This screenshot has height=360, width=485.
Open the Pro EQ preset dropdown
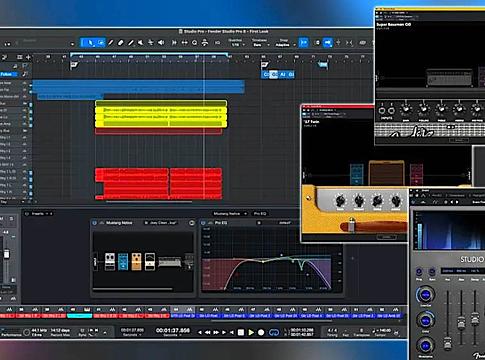(285, 223)
